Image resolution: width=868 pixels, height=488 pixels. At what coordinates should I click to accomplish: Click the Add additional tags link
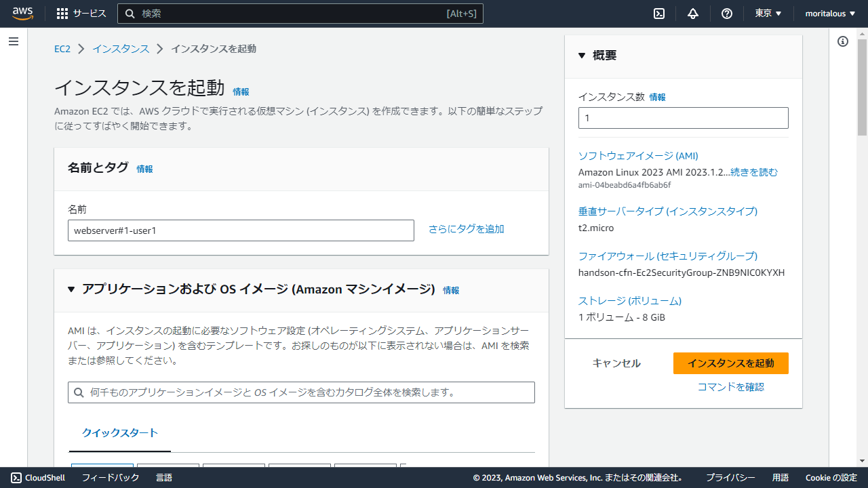point(466,229)
